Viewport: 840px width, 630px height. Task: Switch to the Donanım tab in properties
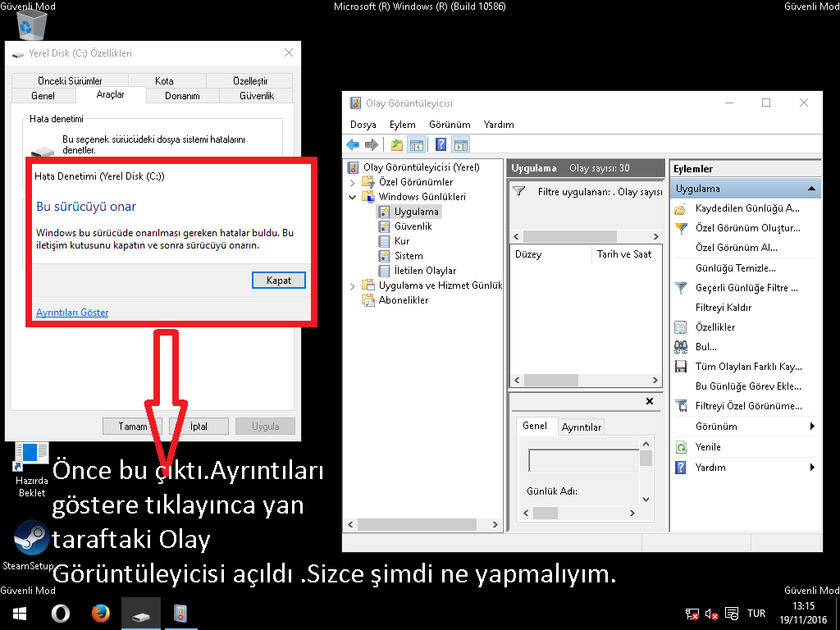pyautogui.click(x=182, y=96)
